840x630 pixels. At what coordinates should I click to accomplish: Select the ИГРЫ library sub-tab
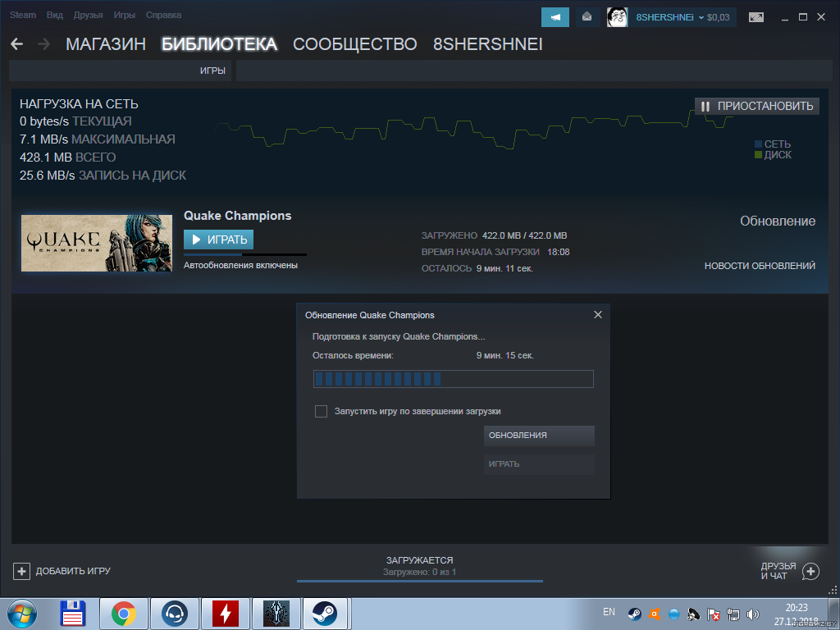[212, 71]
